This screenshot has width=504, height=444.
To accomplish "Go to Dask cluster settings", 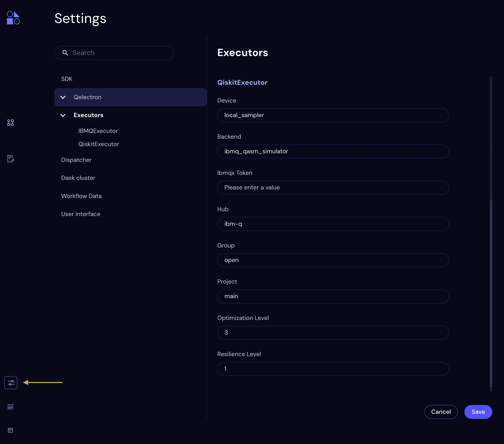I will pos(78,178).
